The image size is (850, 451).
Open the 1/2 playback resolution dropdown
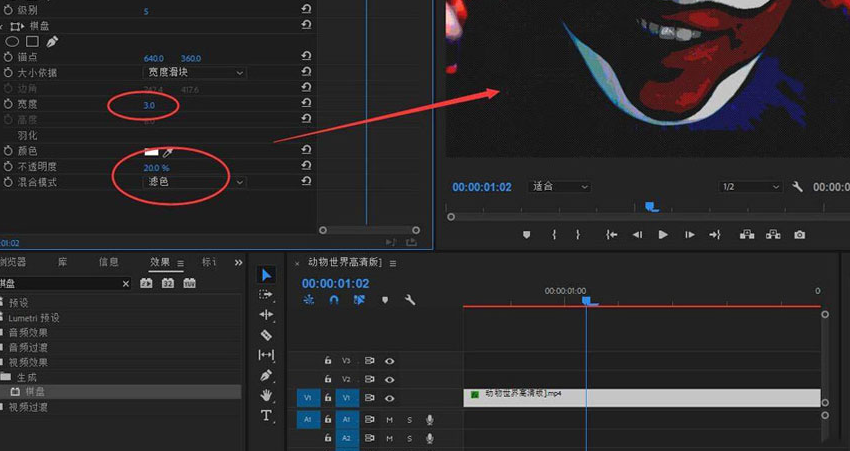[750, 186]
